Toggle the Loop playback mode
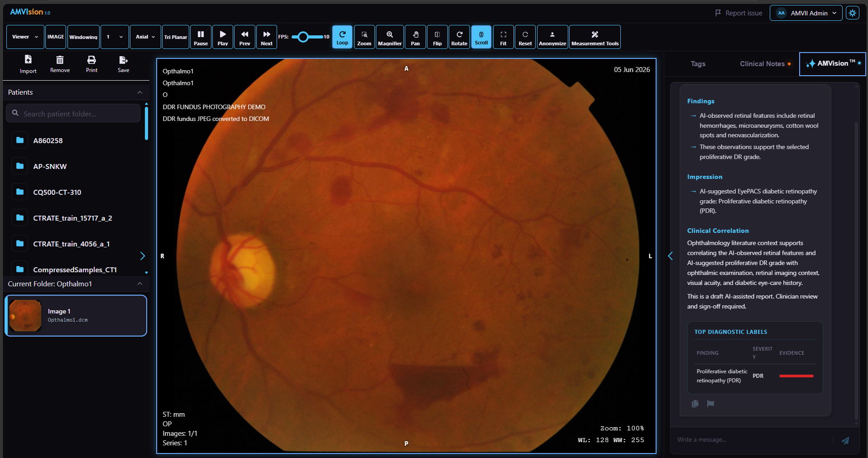Viewport: 868px width, 458px height. click(342, 37)
